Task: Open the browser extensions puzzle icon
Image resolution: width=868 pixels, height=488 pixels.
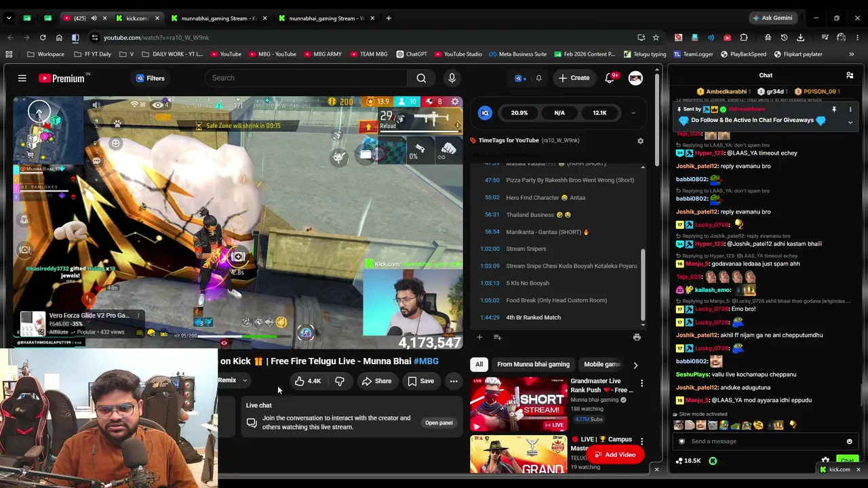Action: (x=744, y=37)
